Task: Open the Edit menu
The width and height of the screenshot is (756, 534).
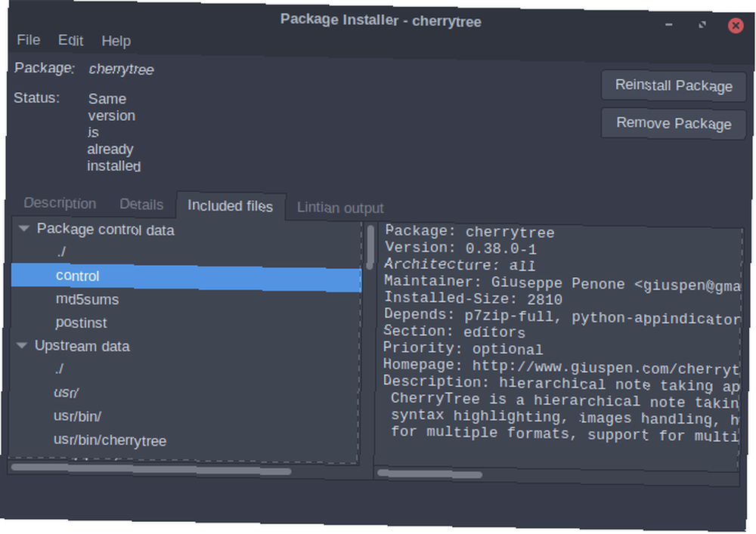Action: 70,41
